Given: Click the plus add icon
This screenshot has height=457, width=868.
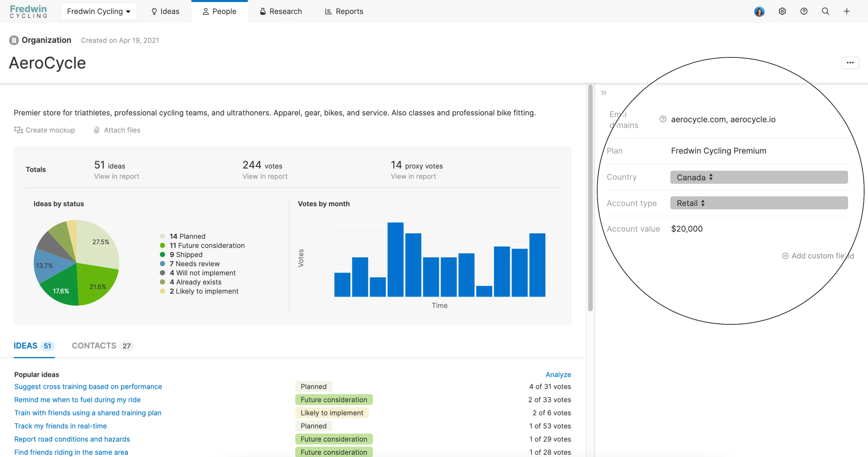Looking at the screenshot, I should (x=846, y=11).
